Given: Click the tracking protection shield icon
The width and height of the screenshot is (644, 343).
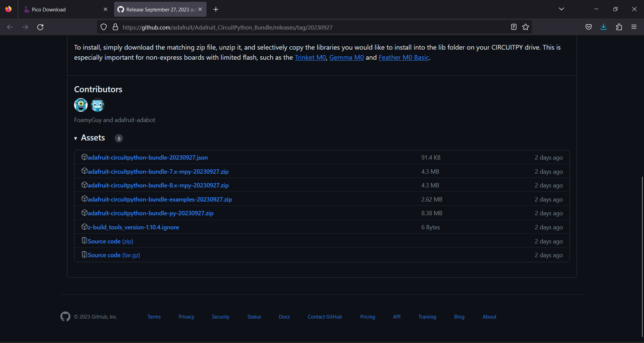Looking at the screenshot, I should click(x=104, y=27).
